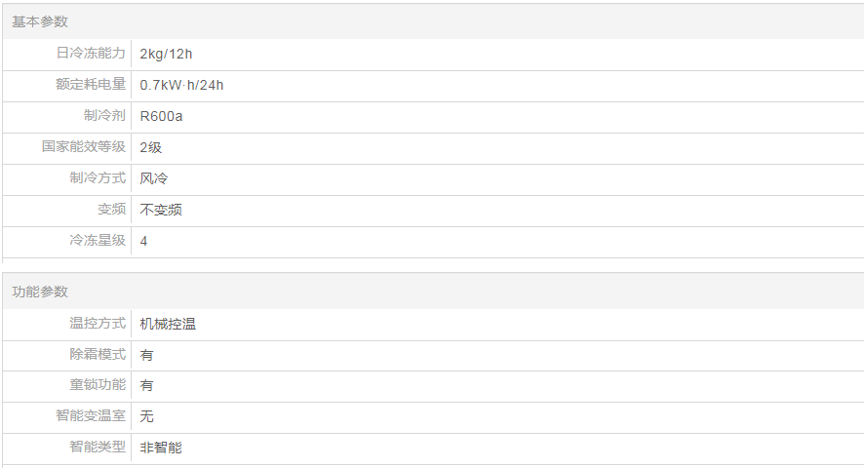Viewport: 868px width, 468px height.
Task: Select the 制冷方式 label
Action: (x=98, y=178)
